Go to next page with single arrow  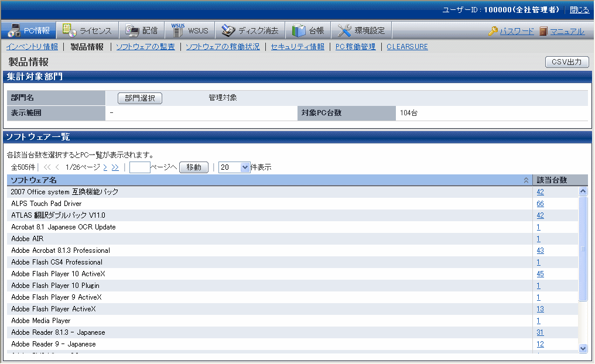(x=105, y=167)
